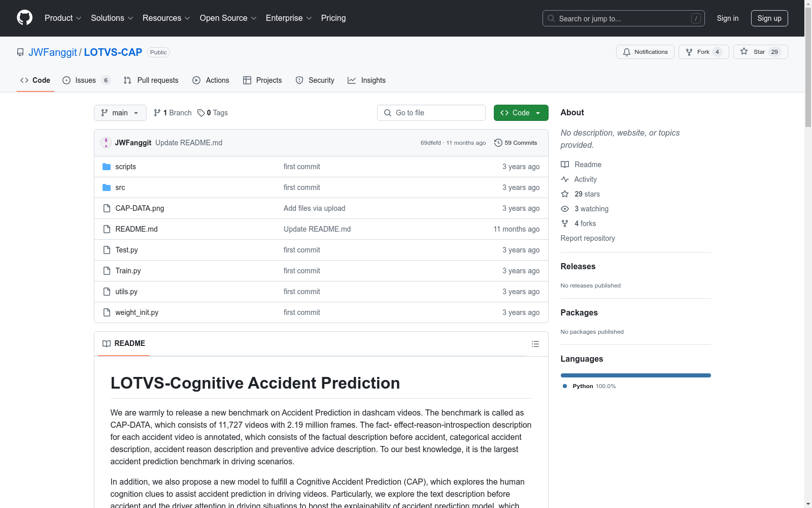
Task: Expand the Product menu
Action: [63, 18]
